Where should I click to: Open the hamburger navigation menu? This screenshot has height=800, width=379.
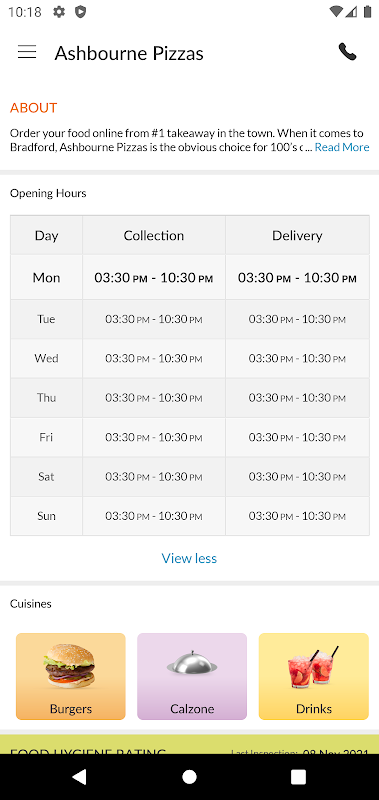point(27,52)
